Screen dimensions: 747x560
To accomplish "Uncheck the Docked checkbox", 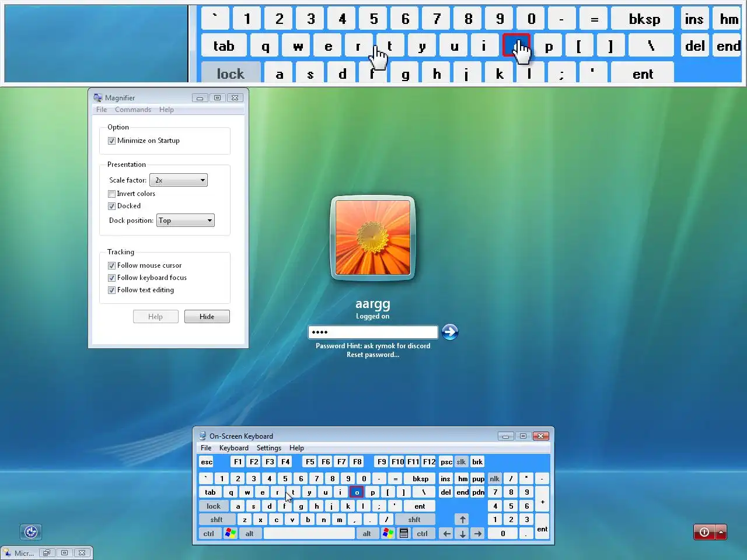I will pyautogui.click(x=111, y=206).
